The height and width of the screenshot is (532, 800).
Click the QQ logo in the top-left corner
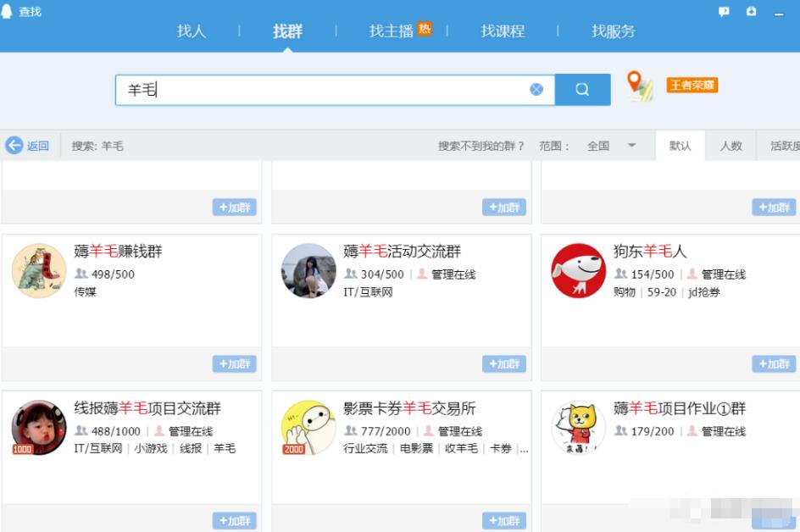click(9, 12)
